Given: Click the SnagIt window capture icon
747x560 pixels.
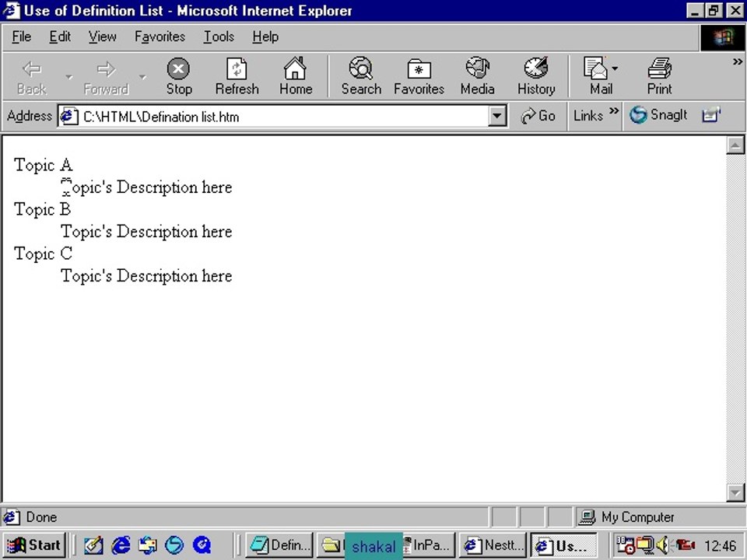Looking at the screenshot, I should pyautogui.click(x=711, y=115).
